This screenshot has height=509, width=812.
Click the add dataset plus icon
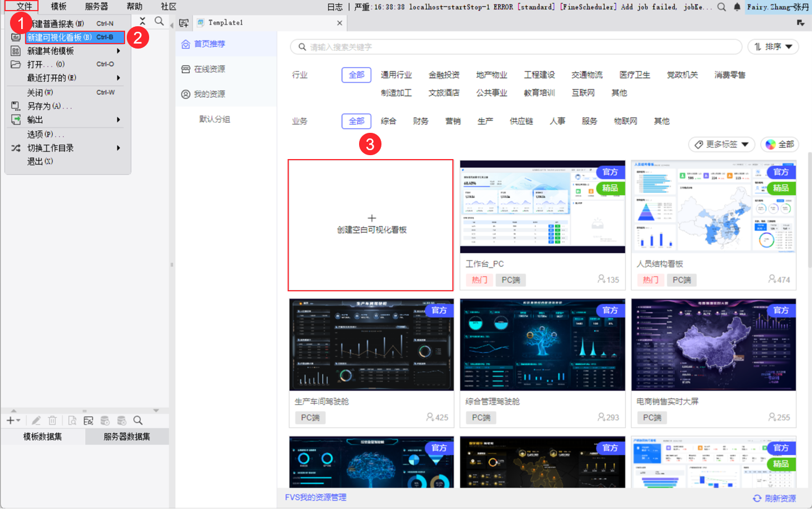coord(11,420)
